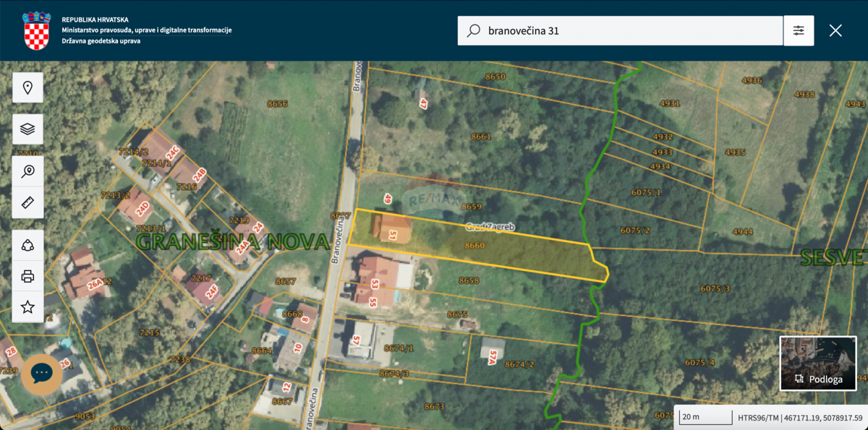This screenshot has height=430, width=868.
Task: Open saved favorites with the star icon
Action: click(x=27, y=307)
